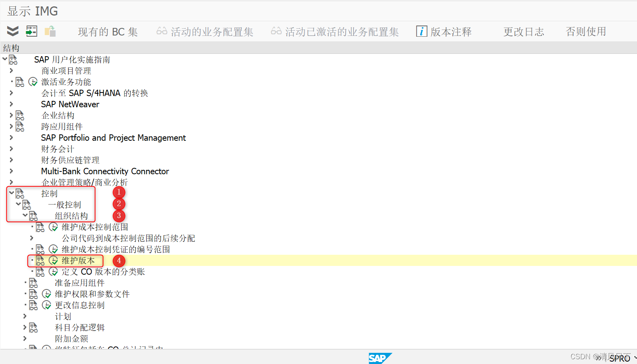Open documentation icon for 准备应用组件
The width and height of the screenshot is (637, 364).
33,283
